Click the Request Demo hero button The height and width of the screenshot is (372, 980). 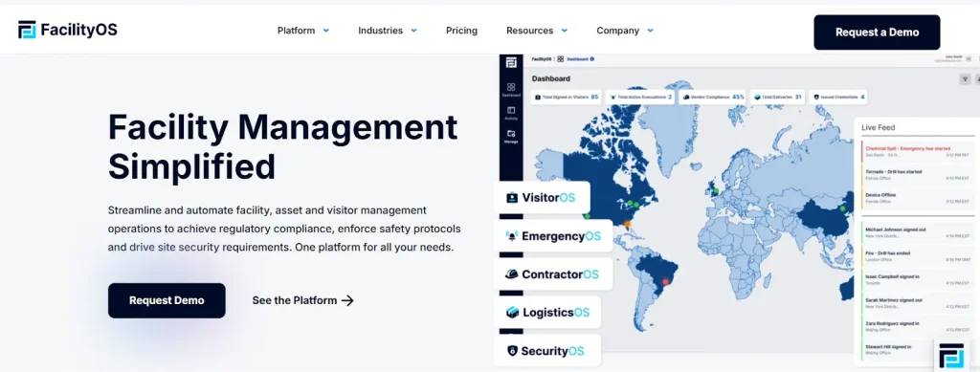(167, 300)
